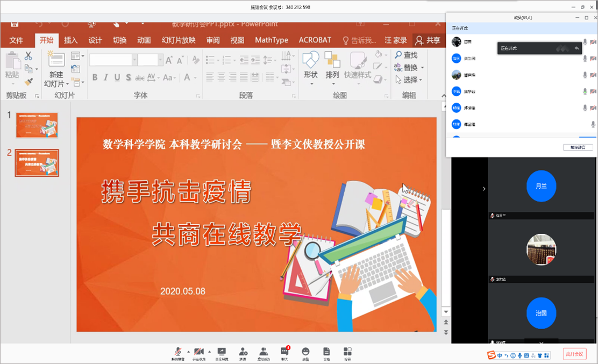Expand audio options arrow beside microphone
598x364 pixels.
click(188, 351)
